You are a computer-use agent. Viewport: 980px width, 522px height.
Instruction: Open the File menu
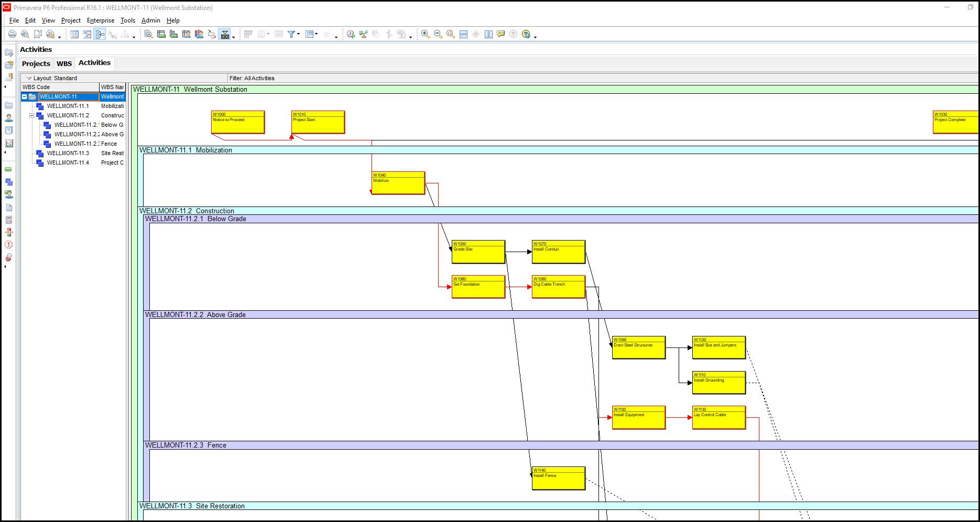click(14, 20)
